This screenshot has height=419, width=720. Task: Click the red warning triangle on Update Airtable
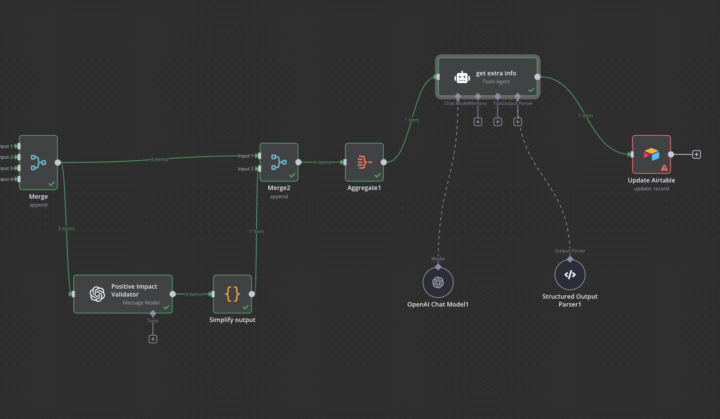664,168
